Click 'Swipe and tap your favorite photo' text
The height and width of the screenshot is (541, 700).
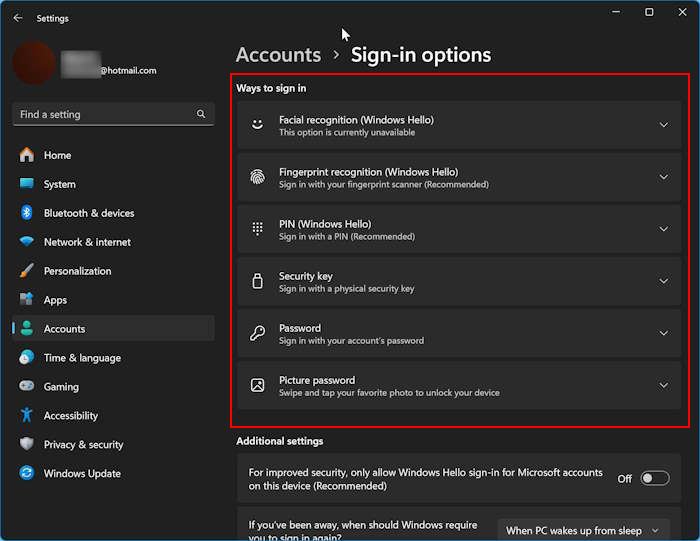[x=389, y=392]
